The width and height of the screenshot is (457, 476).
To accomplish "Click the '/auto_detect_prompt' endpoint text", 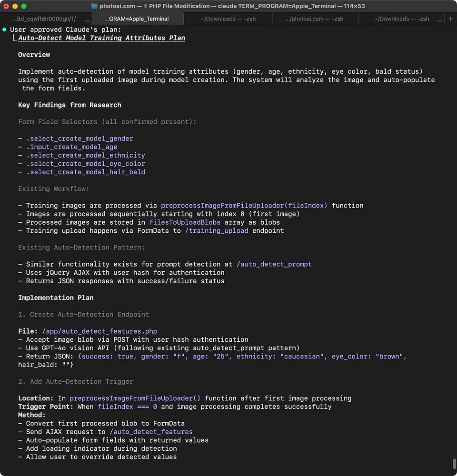I will tap(274, 264).
